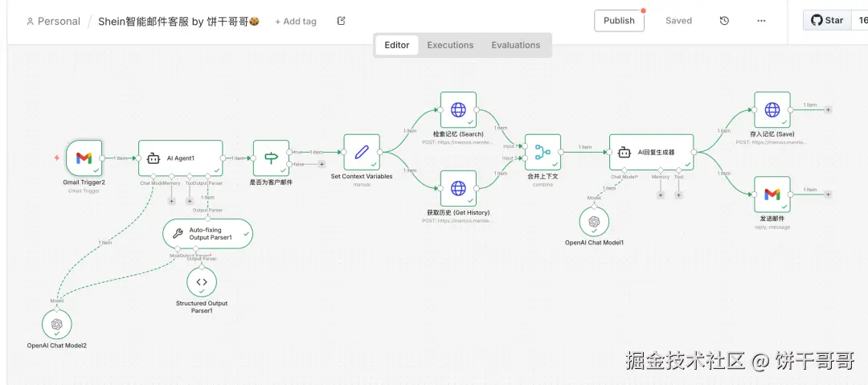Open the AI回复生成器 agent node
This screenshot has width=868, height=385.
[x=651, y=152]
